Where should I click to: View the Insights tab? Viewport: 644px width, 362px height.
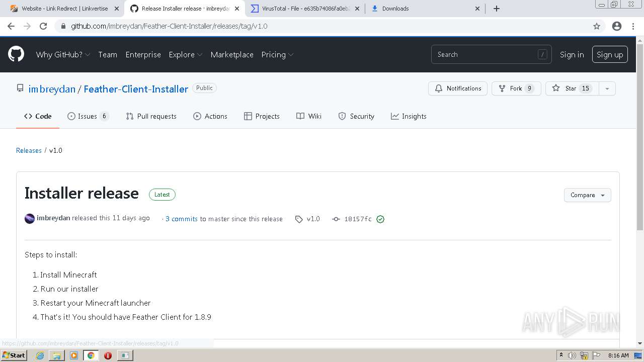point(409,116)
